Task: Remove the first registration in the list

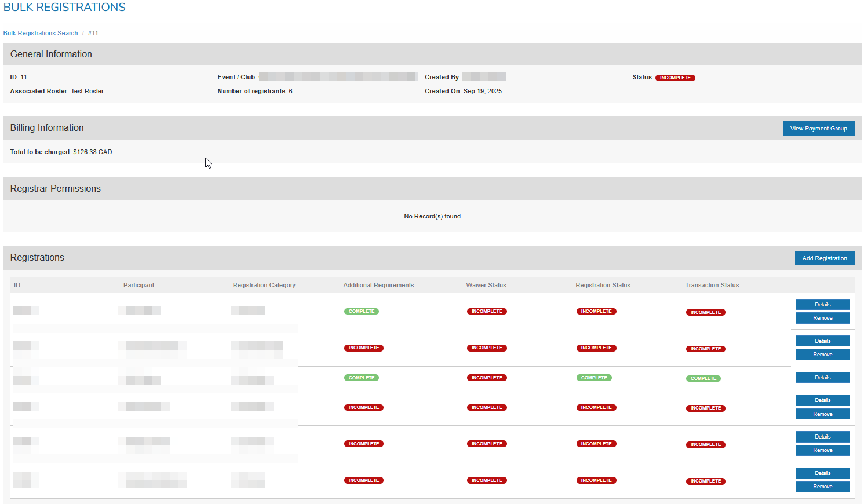Action: point(822,318)
